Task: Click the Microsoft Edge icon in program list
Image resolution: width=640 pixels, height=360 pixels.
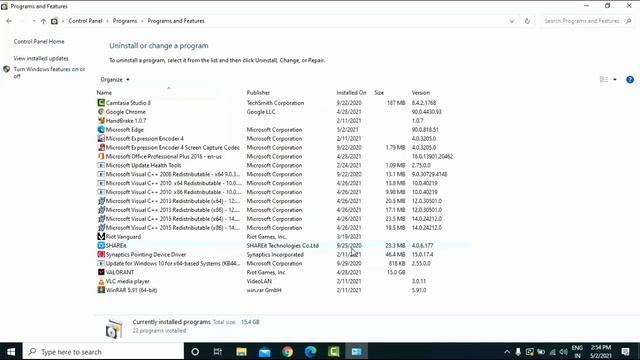Action: 101,129
